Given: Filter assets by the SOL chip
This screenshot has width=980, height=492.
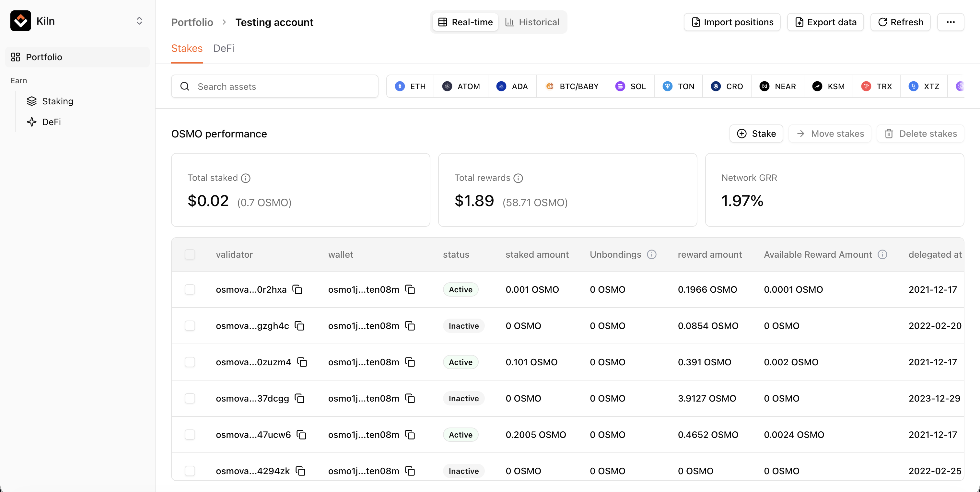Looking at the screenshot, I should tap(630, 87).
